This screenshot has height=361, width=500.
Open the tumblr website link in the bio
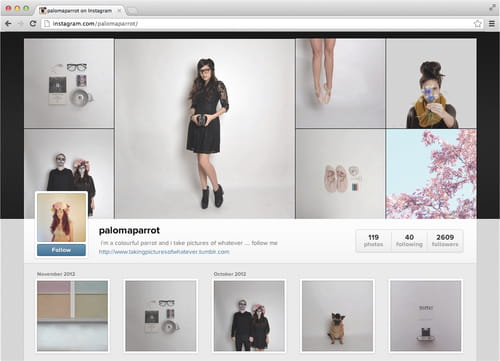click(x=164, y=252)
